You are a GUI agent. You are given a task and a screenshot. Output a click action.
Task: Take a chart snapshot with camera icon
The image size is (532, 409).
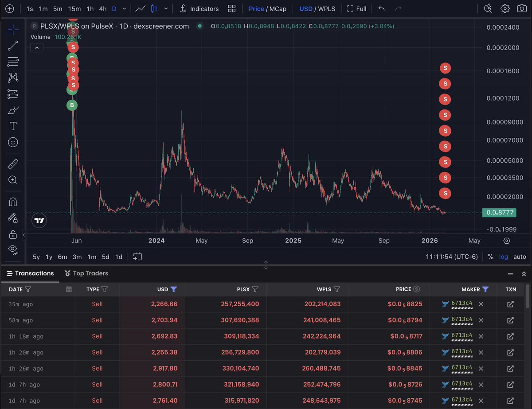coord(522,8)
